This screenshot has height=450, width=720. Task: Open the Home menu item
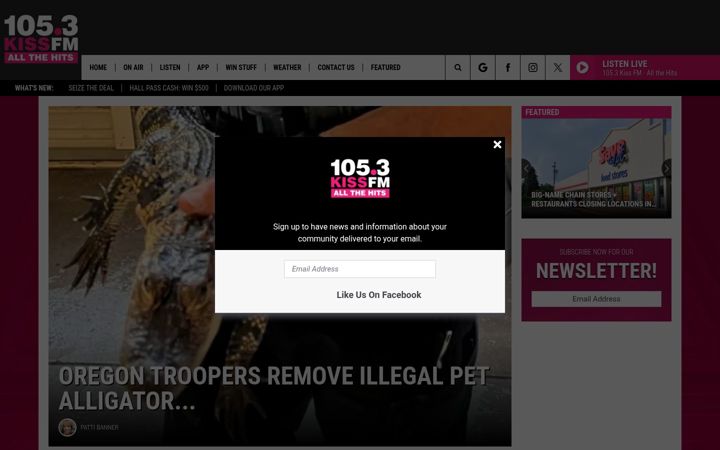tap(98, 68)
